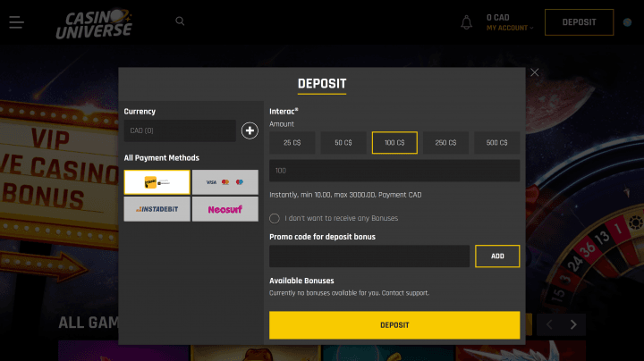
Task: Open the hamburger menu icon
Action: [16, 22]
